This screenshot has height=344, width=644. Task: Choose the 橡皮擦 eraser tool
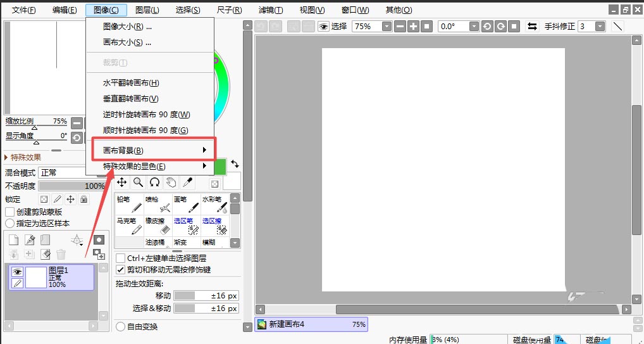[158, 226]
